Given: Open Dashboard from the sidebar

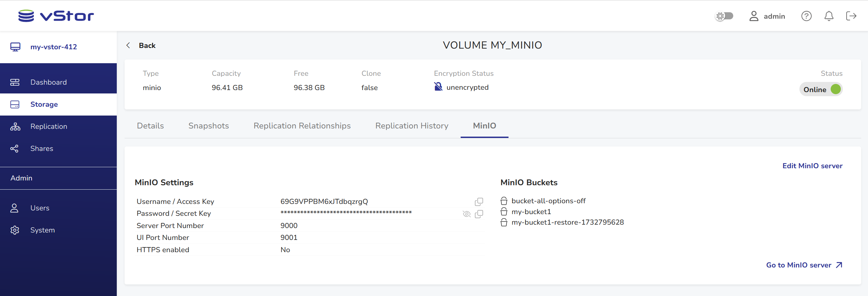Looking at the screenshot, I should [48, 82].
